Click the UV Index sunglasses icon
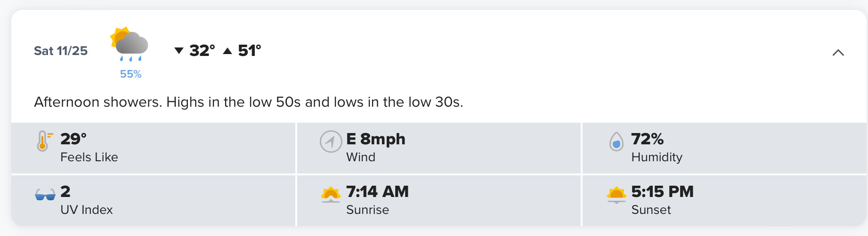 (45, 195)
